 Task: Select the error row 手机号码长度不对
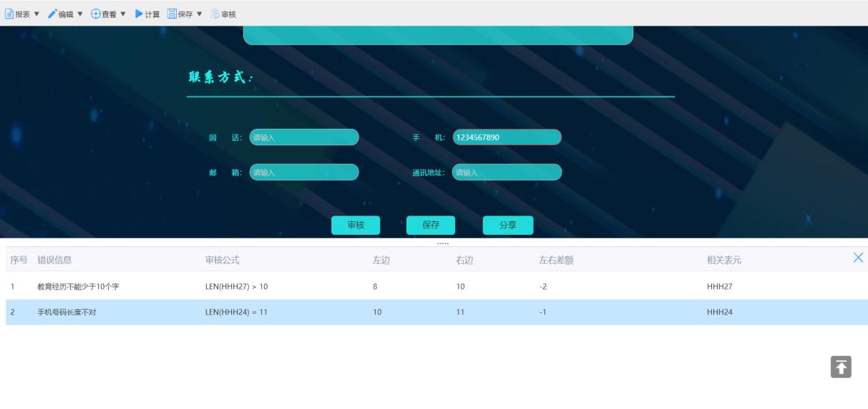[437, 312]
